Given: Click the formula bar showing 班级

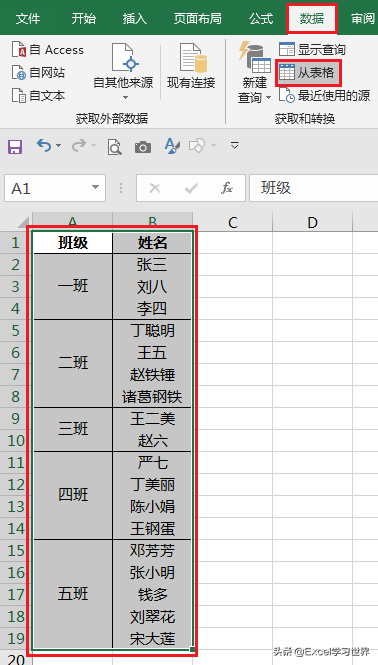Looking at the screenshot, I should pyautogui.click(x=314, y=188).
